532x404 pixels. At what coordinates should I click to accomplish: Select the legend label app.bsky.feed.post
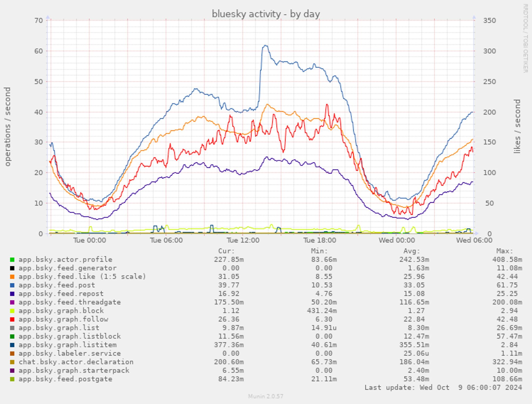point(57,285)
